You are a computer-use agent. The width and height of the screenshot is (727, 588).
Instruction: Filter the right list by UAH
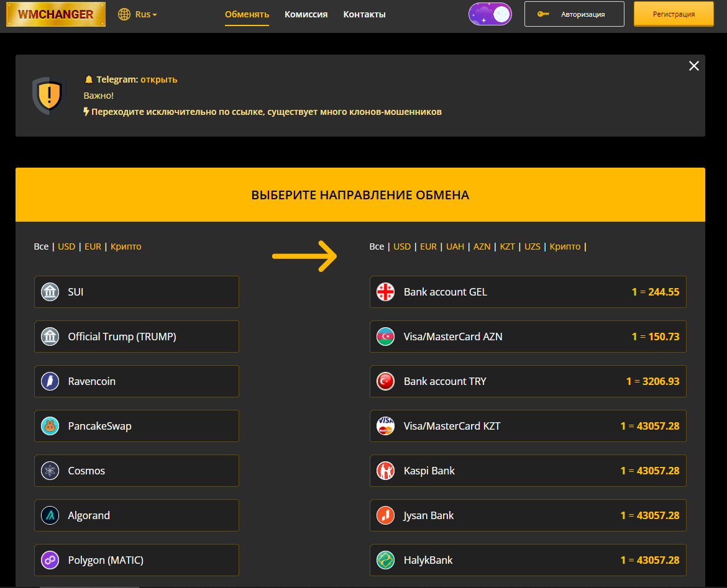click(x=455, y=247)
